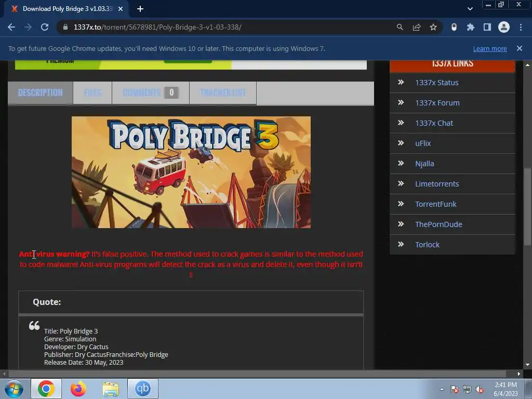The image size is (532, 399).
Task: Visit the Torlock link
Action: point(427,245)
